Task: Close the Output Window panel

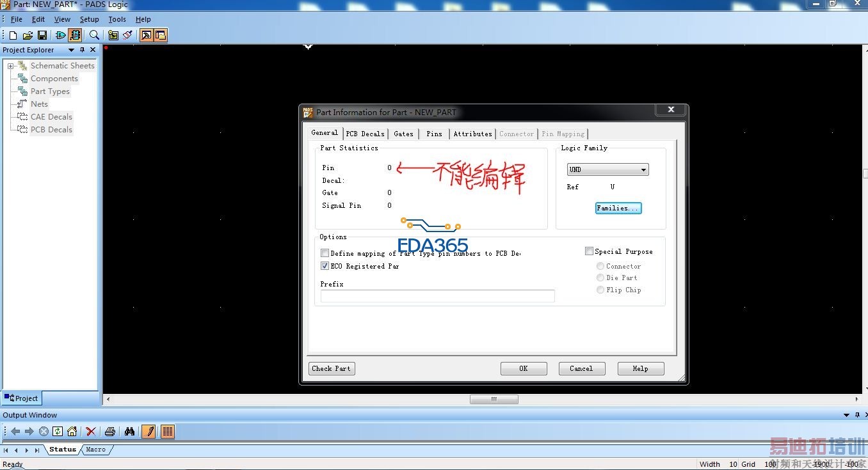Action: coord(866,415)
